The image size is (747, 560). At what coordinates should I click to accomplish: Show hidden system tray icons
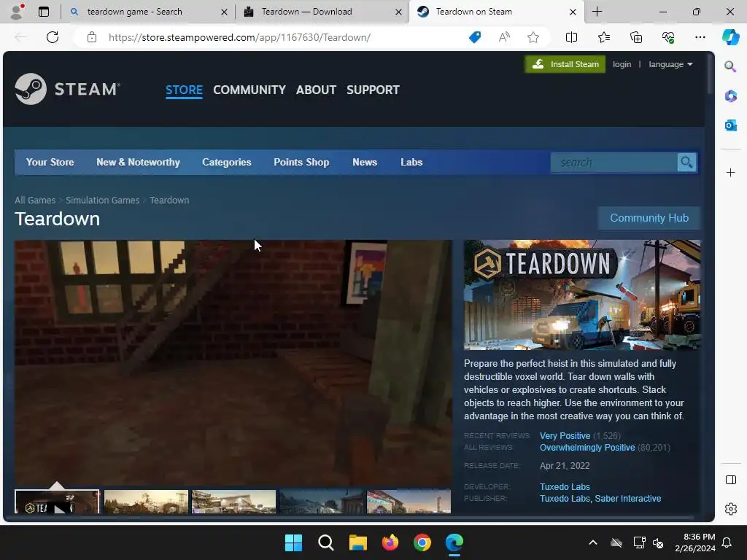(x=592, y=542)
